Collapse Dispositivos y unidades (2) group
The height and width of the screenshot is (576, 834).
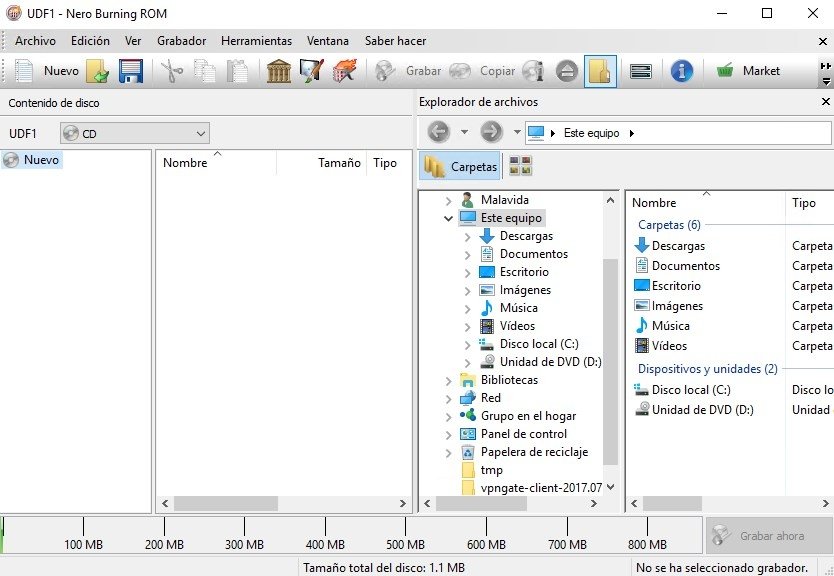(x=707, y=369)
